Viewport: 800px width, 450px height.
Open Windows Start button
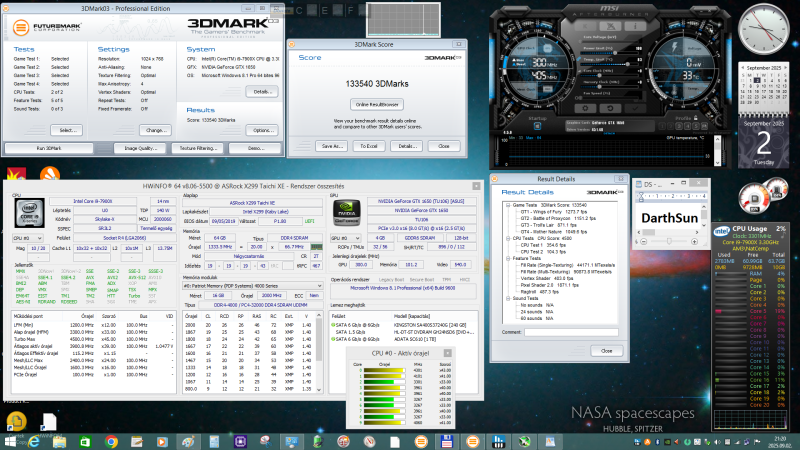click(10, 442)
